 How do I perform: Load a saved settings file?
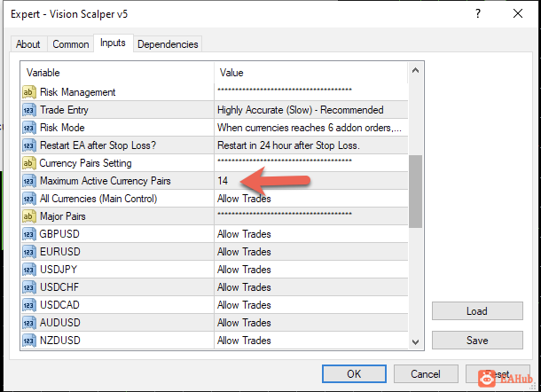pyautogui.click(x=477, y=311)
